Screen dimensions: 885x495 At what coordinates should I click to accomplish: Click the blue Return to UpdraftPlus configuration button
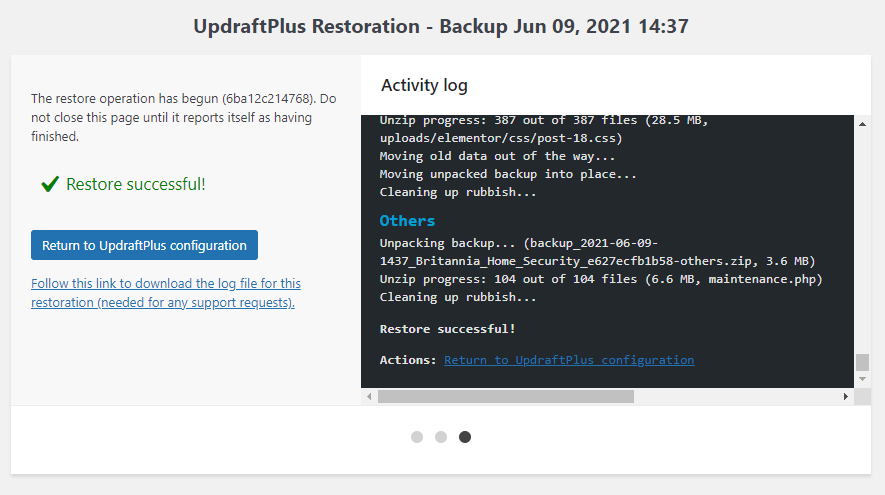pyautogui.click(x=144, y=245)
